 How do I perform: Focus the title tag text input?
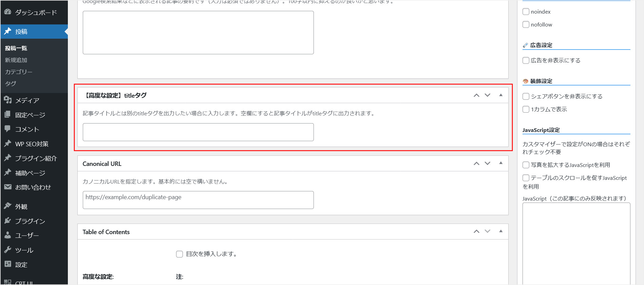coord(198,132)
